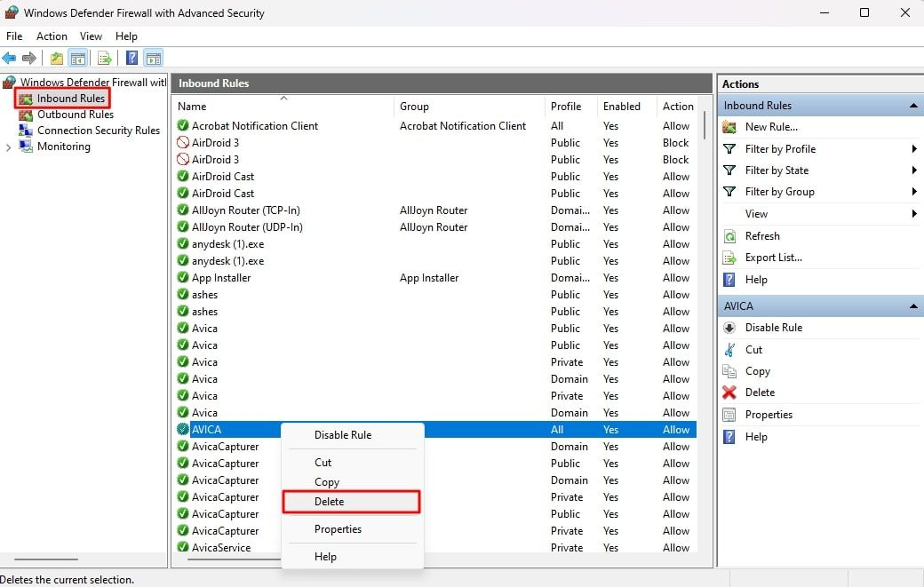Click the Monitoring tree icon
This screenshot has width=924, height=587.
click(x=26, y=147)
